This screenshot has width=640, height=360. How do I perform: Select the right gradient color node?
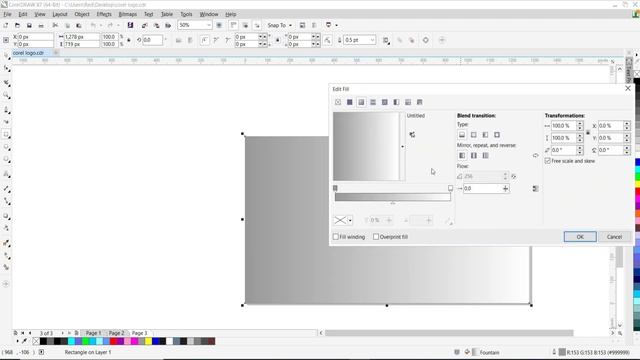pyautogui.click(x=450, y=188)
